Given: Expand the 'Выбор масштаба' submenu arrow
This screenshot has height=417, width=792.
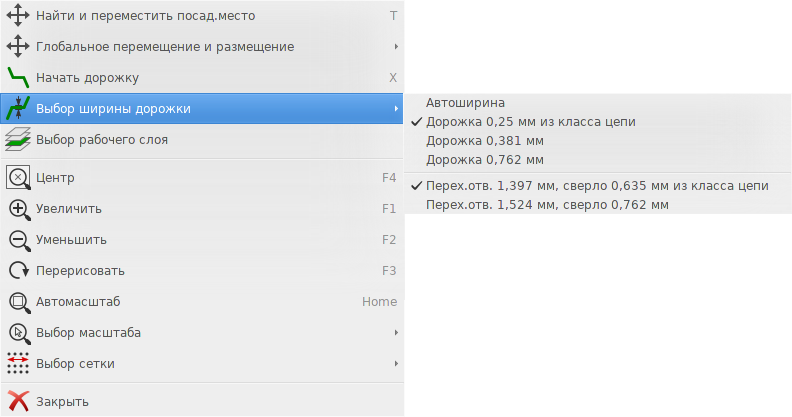Looking at the screenshot, I should (x=396, y=333).
